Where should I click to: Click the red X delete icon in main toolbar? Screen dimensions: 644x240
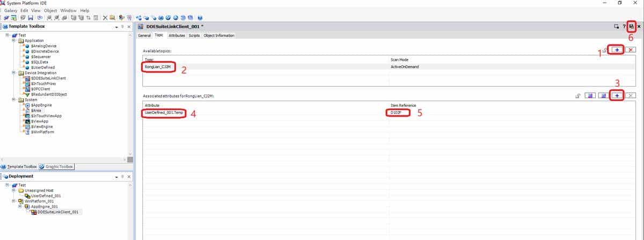[x=105, y=17]
